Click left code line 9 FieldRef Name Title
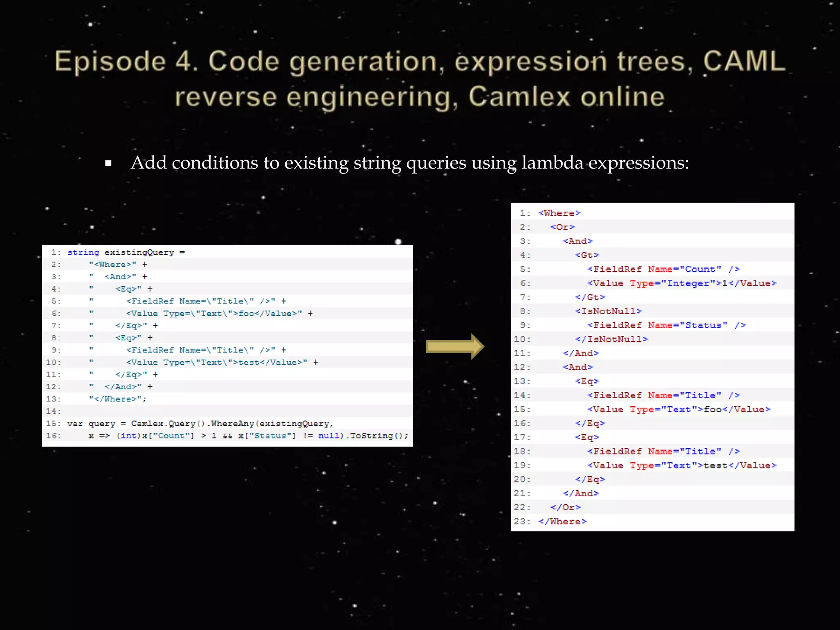 pyautogui.click(x=188, y=350)
